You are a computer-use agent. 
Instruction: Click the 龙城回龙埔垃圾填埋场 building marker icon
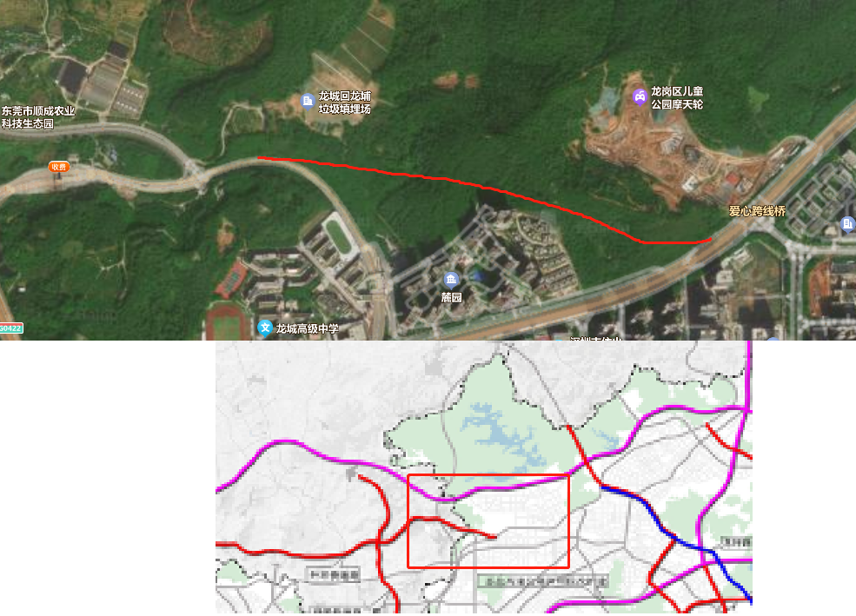(x=308, y=101)
